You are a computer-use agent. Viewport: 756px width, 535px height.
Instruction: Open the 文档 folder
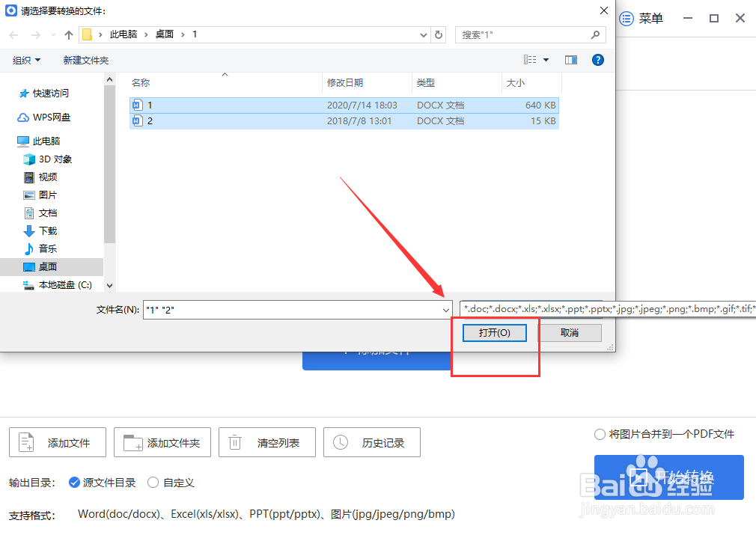40,213
